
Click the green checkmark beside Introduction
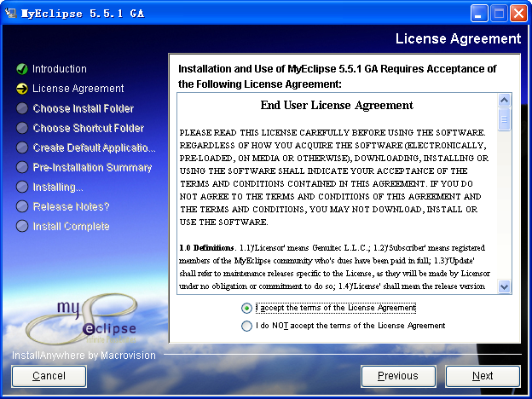[x=22, y=69]
